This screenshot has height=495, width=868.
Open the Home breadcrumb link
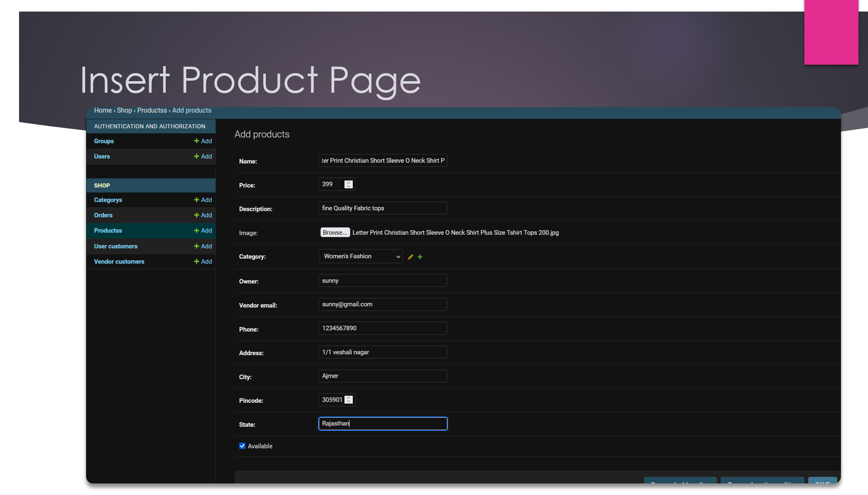click(103, 110)
